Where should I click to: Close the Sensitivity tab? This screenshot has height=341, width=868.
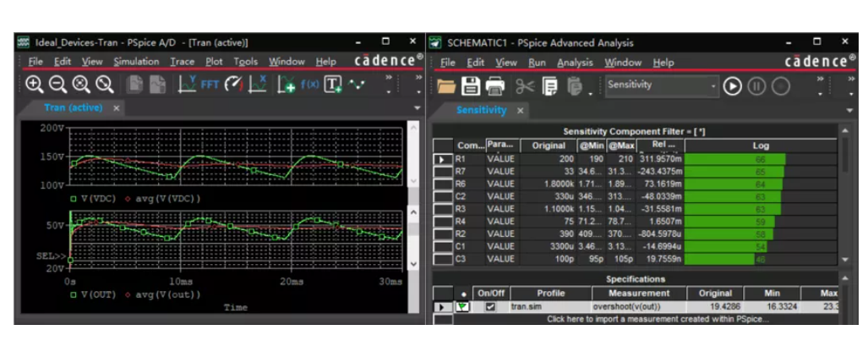tap(521, 111)
